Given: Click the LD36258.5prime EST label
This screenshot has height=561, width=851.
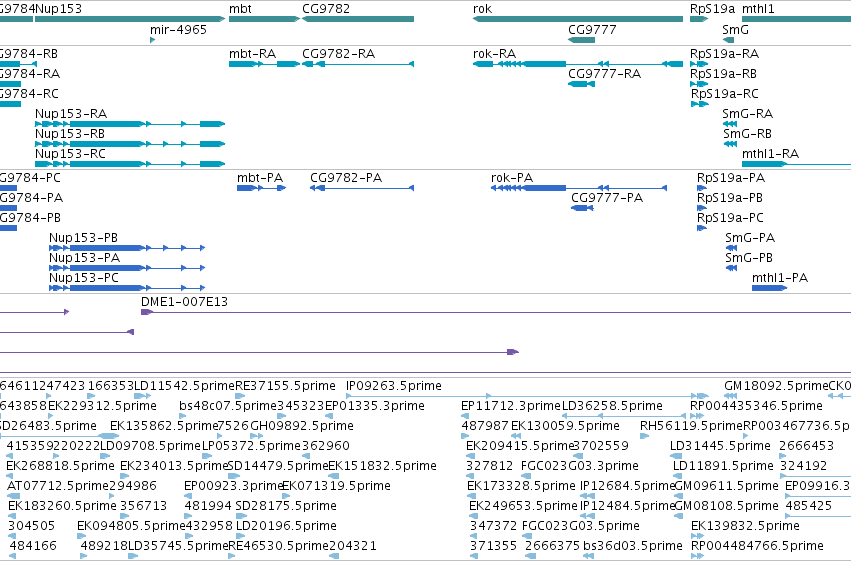Looking at the screenshot, I should tap(612, 406).
